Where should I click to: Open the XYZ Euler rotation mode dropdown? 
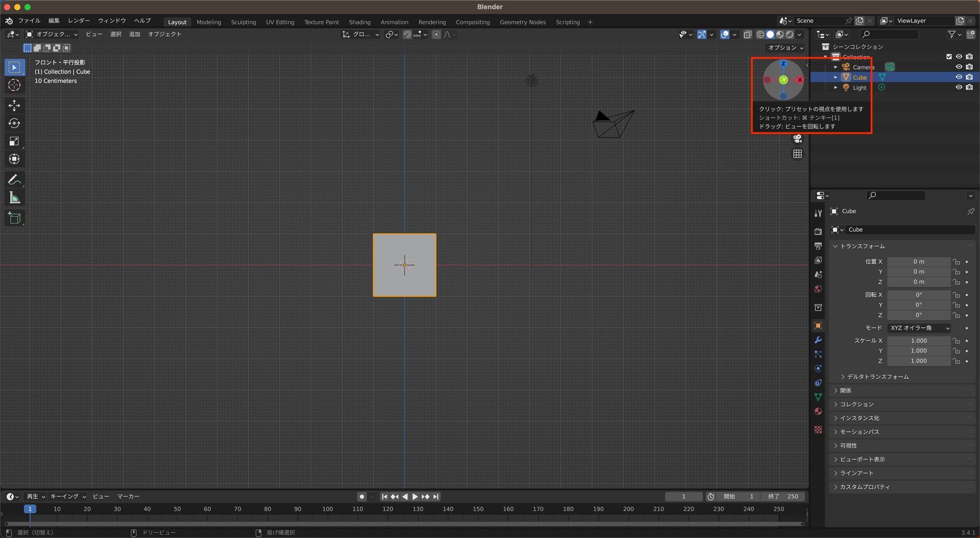(919, 328)
